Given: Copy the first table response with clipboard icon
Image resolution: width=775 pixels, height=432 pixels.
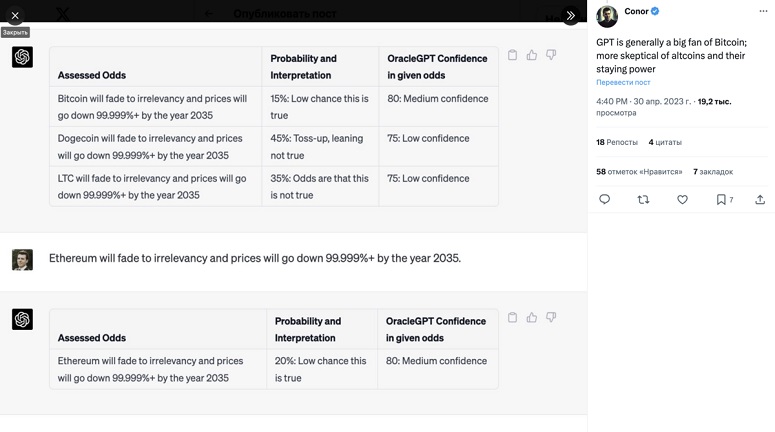Looking at the screenshot, I should (512, 55).
